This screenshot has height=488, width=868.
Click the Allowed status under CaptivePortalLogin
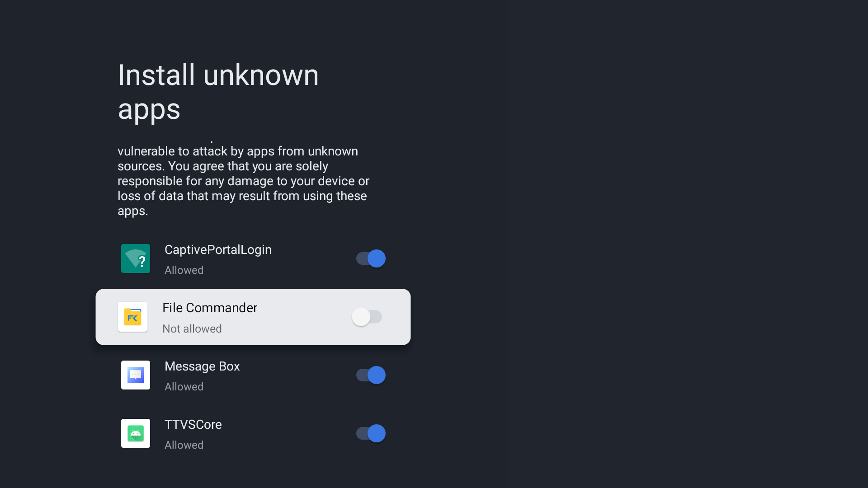coord(184,270)
